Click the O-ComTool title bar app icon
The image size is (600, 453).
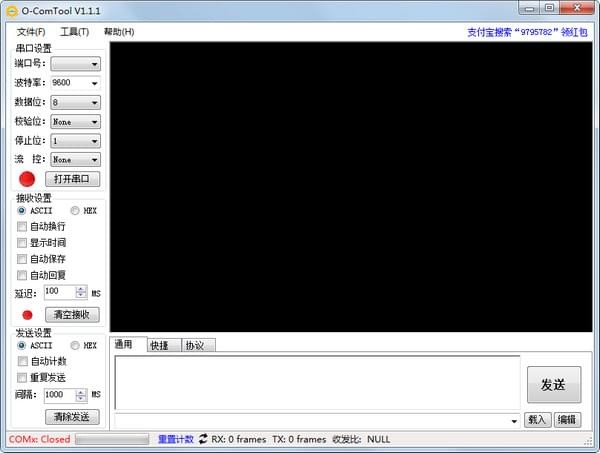(12, 11)
